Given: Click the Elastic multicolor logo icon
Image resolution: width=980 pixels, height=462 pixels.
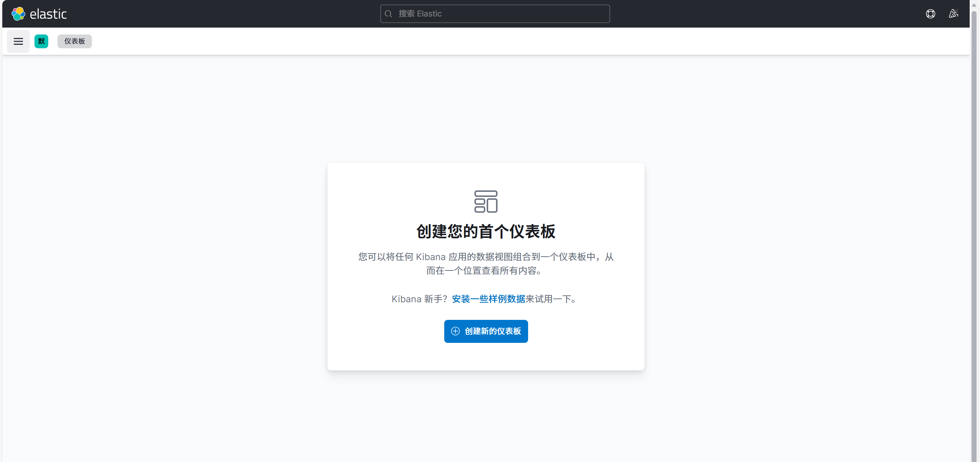Looking at the screenshot, I should point(18,14).
